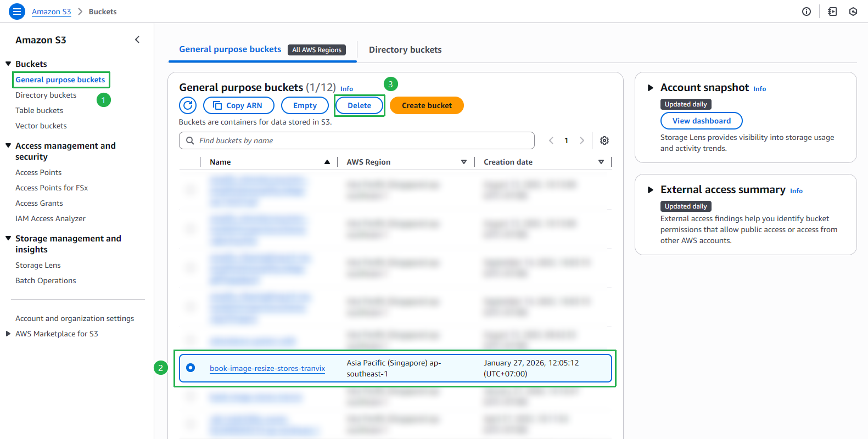Switch to the General purpose buckets tab
Image resolution: width=868 pixels, height=439 pixels.
coord(230,49)
